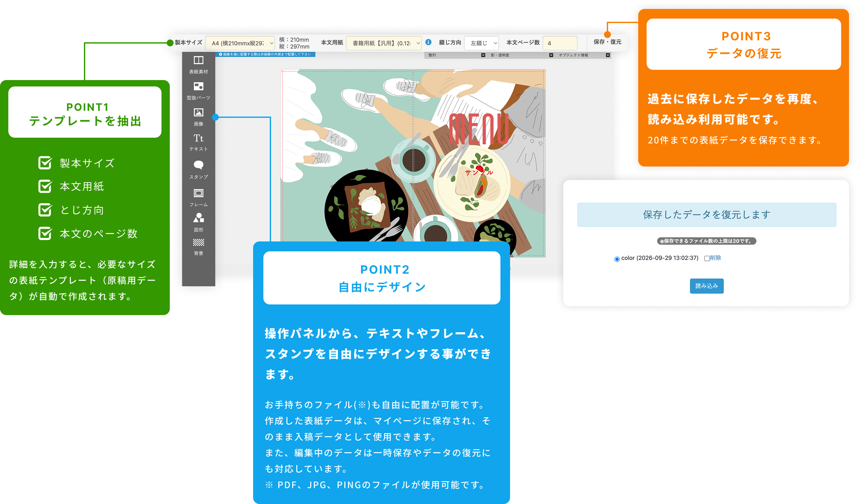Click the red サンプル text on canvas

coord(479,172)
